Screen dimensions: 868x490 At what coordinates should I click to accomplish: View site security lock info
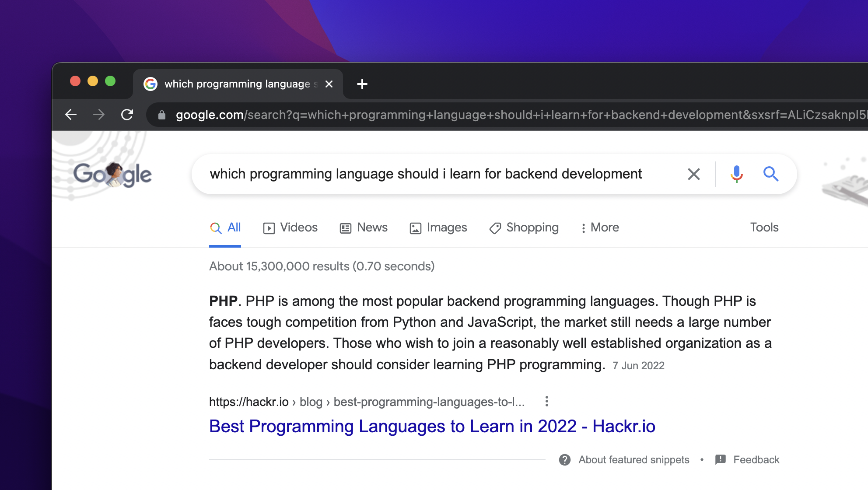162,115
